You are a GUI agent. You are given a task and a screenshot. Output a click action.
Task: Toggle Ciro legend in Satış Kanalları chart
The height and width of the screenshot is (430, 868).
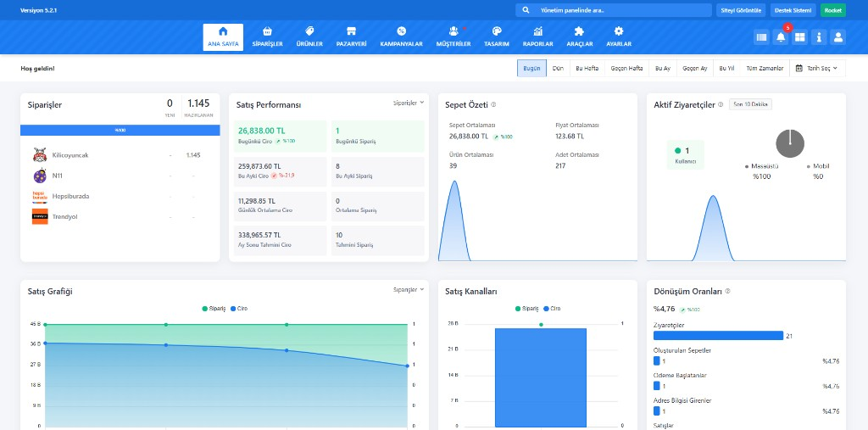point(552,309)
